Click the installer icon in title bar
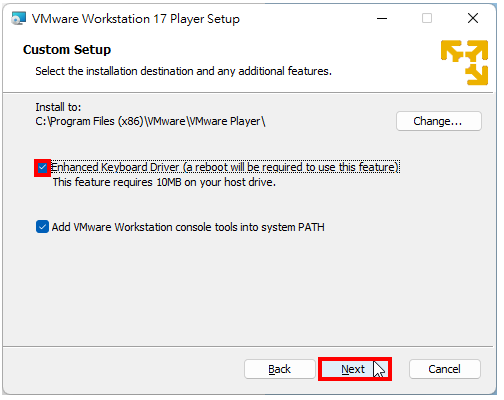 18,18
